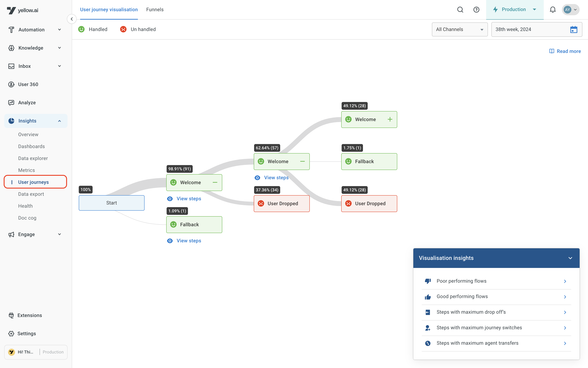Collapse the Insights menu chevron
The width and height of the screenshot is (588, 368).
(59, 121)
